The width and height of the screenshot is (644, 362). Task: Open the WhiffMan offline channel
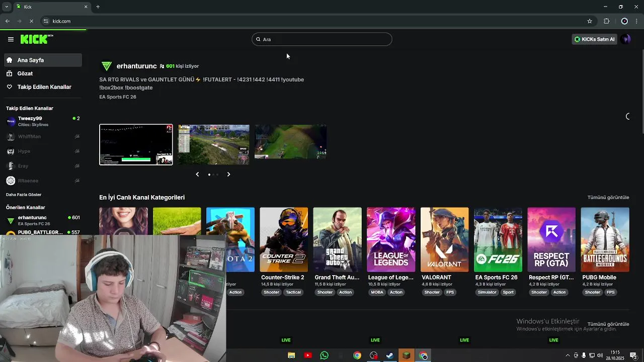[43, 136]
